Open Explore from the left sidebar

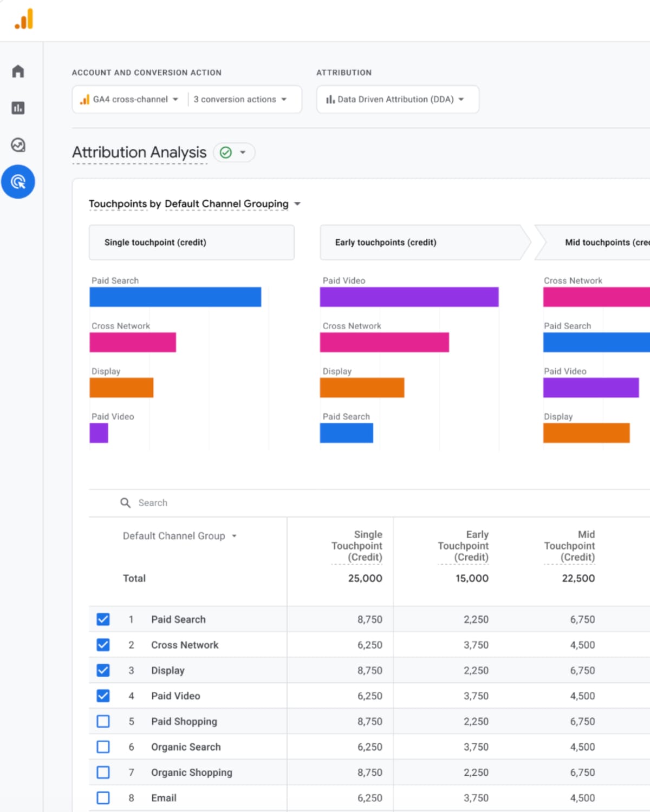coord(18,145)
